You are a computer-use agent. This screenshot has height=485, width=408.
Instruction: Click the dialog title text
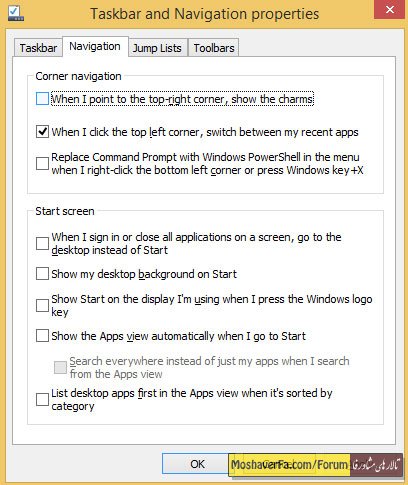point(205,14)
